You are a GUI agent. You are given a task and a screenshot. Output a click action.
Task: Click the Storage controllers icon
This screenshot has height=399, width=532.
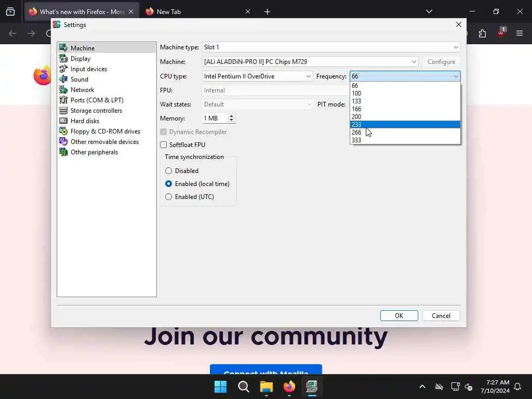(63, 110)
